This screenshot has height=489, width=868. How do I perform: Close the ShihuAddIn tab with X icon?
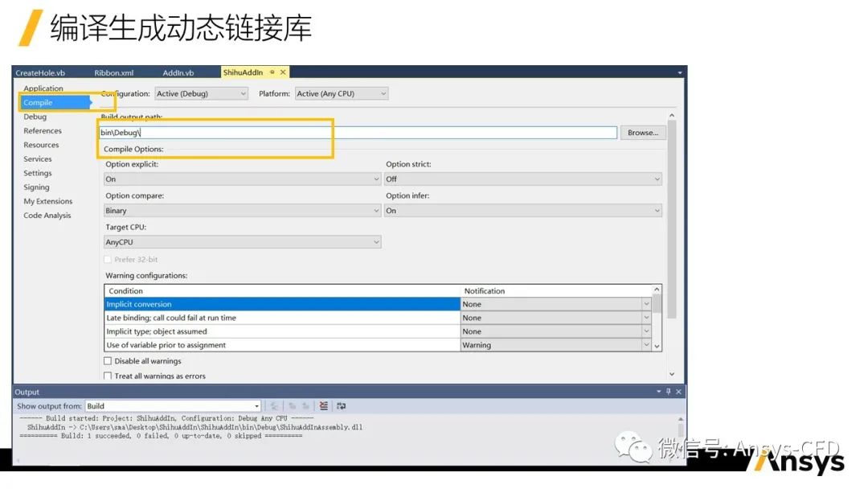(x=283, y=72)
